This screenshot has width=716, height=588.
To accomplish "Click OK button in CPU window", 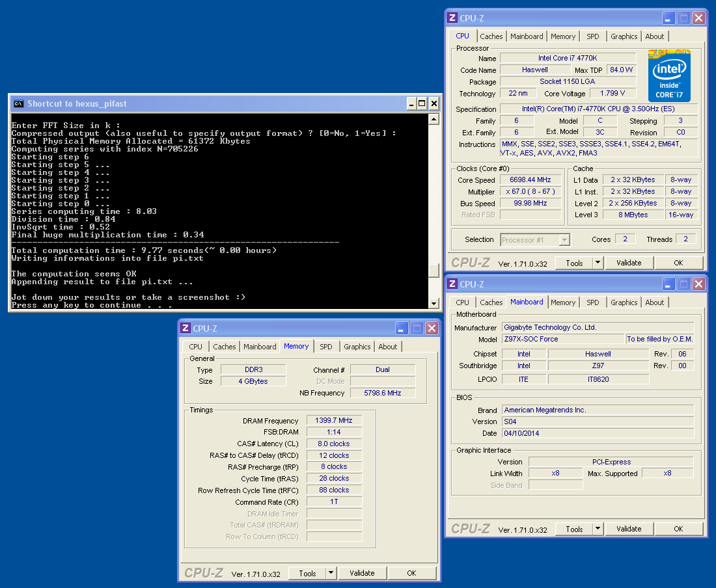I will (x=678, y=263).
